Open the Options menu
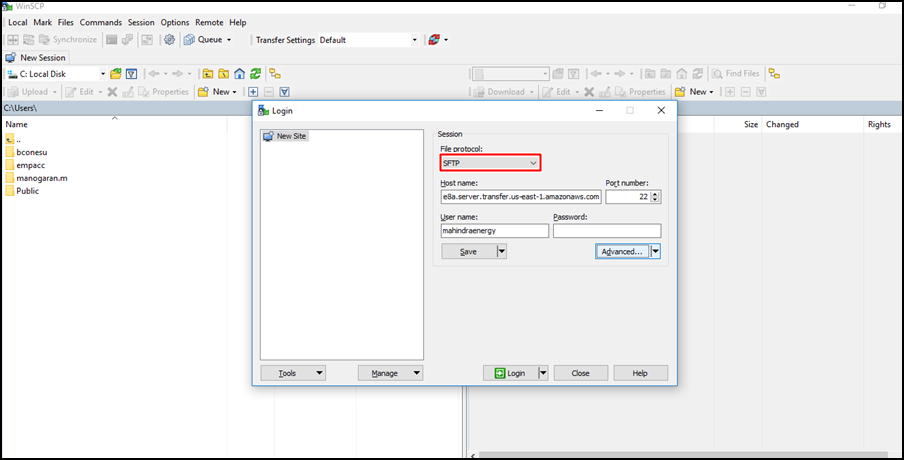Viewport: 904px width, 460px height. [175, 22]
